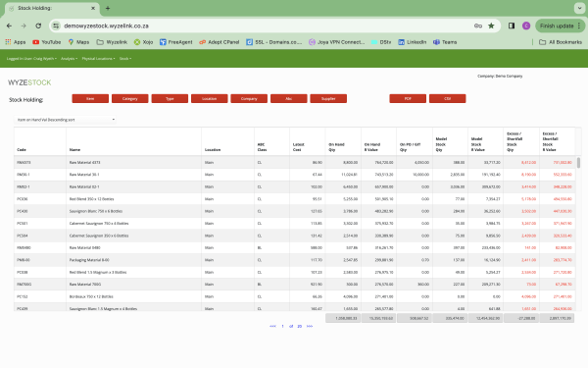Click the table vertical scrollbar thumb

578,163
